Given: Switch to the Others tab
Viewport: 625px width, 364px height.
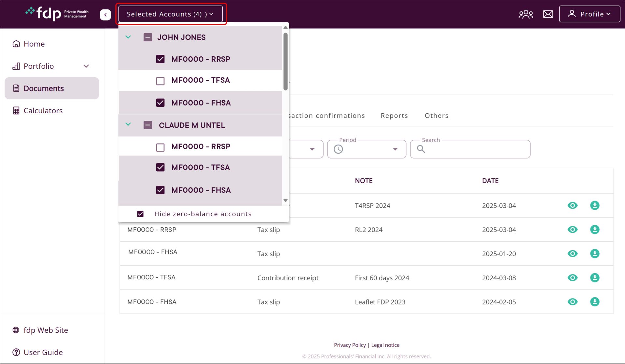Looking at the screenshot, I should point(437,115).
